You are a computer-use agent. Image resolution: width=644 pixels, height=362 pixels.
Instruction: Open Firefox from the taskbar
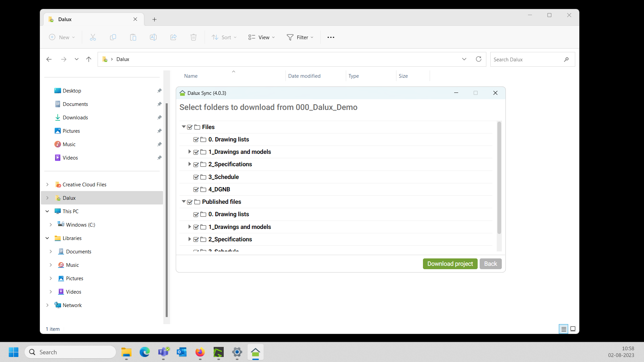click(200, 352)
